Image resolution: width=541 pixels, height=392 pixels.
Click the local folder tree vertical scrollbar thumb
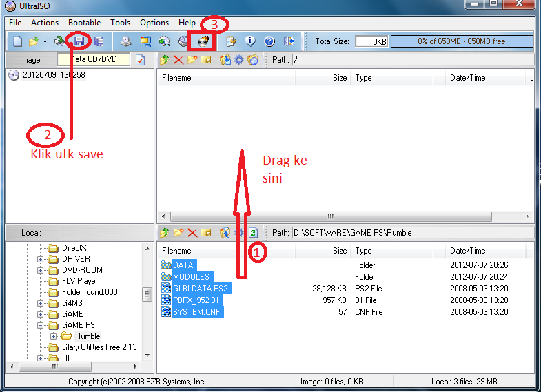(x=147, y=294)
